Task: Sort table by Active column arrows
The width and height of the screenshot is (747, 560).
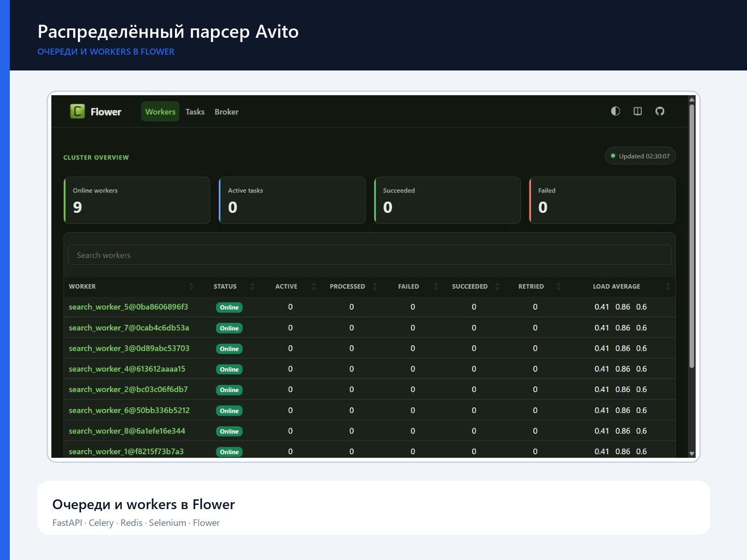Action: [x=314, y=287]
